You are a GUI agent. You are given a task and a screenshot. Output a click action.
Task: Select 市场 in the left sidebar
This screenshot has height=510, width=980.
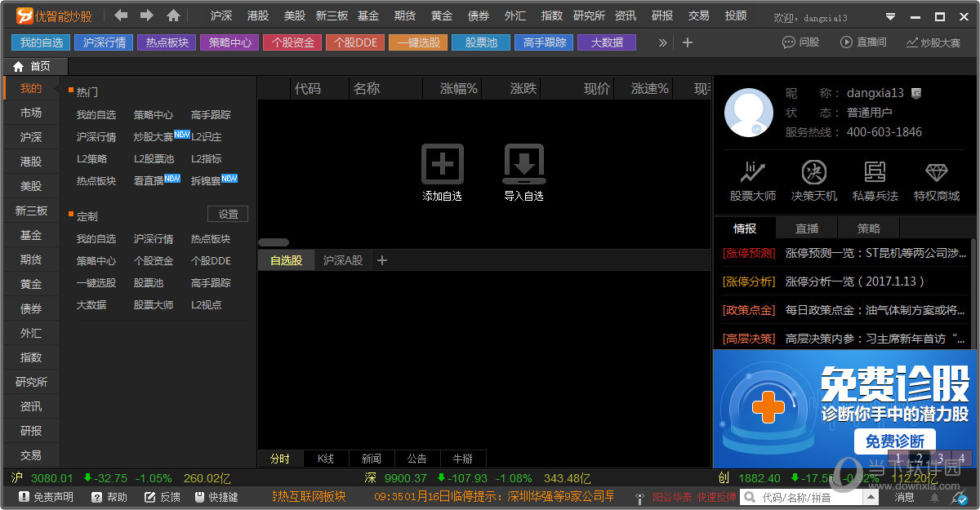[31, 113]
